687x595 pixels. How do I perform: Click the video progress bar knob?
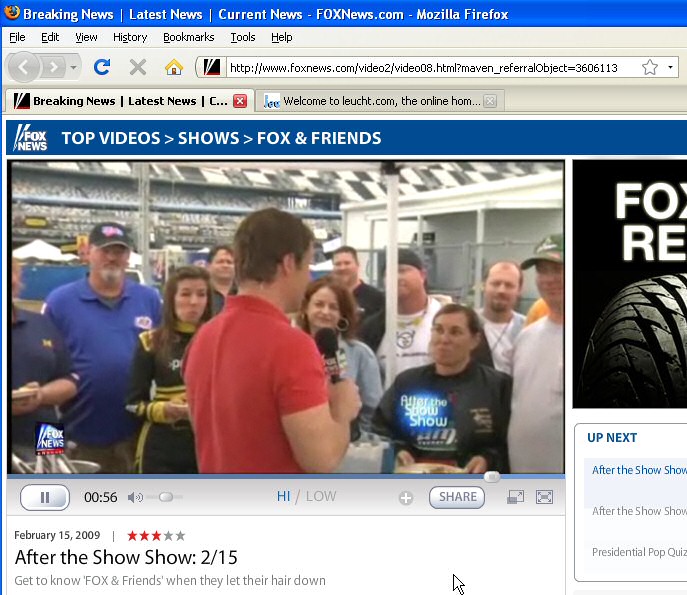492,476
